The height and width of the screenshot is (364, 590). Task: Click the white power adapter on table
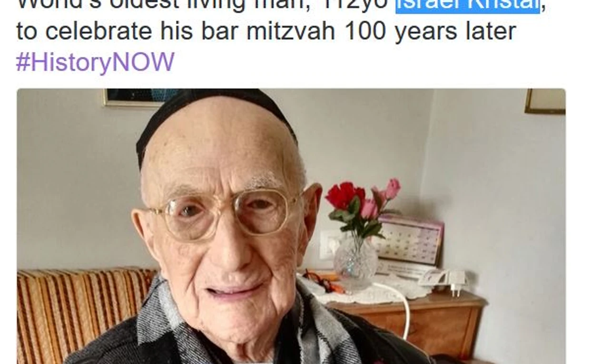450,279
